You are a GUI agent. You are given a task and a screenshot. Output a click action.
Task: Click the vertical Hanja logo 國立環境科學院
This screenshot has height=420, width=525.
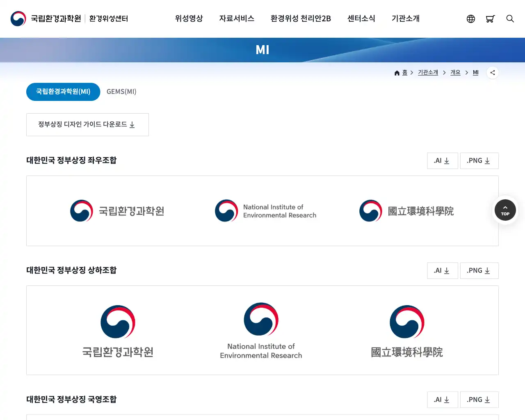pyautogui.click(x=407, y=331)
